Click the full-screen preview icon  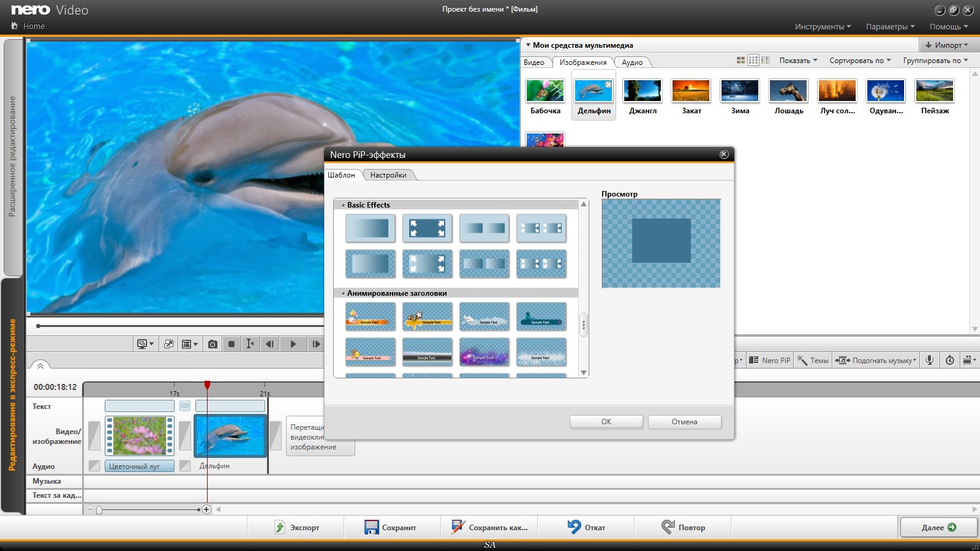(x=168, y=344)
